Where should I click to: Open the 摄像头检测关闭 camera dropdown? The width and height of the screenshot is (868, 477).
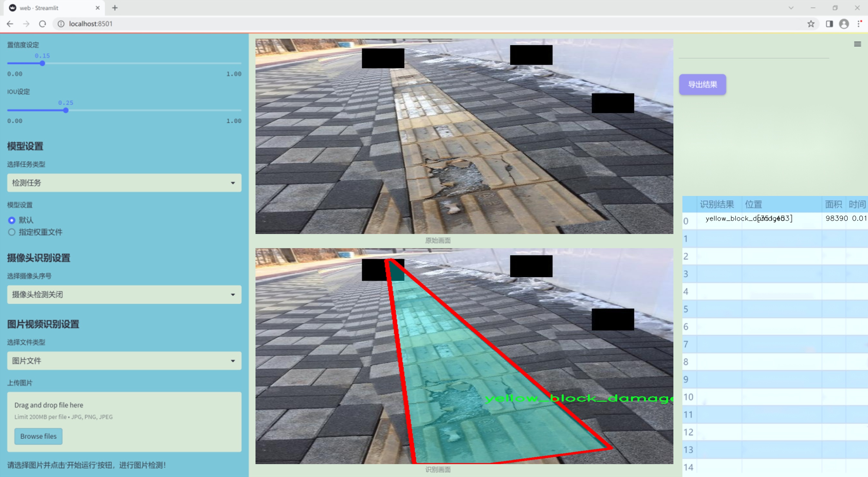click(124, 295)
